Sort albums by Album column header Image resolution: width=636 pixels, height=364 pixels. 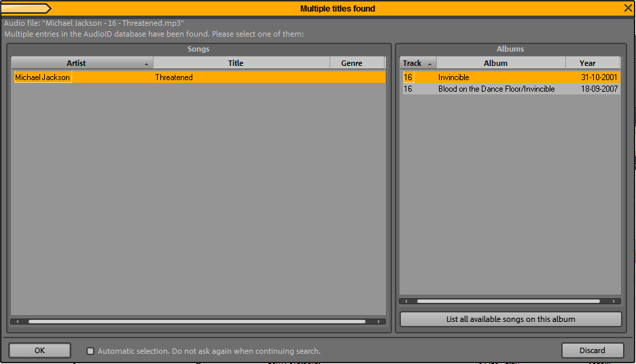[x=501, y=63]
